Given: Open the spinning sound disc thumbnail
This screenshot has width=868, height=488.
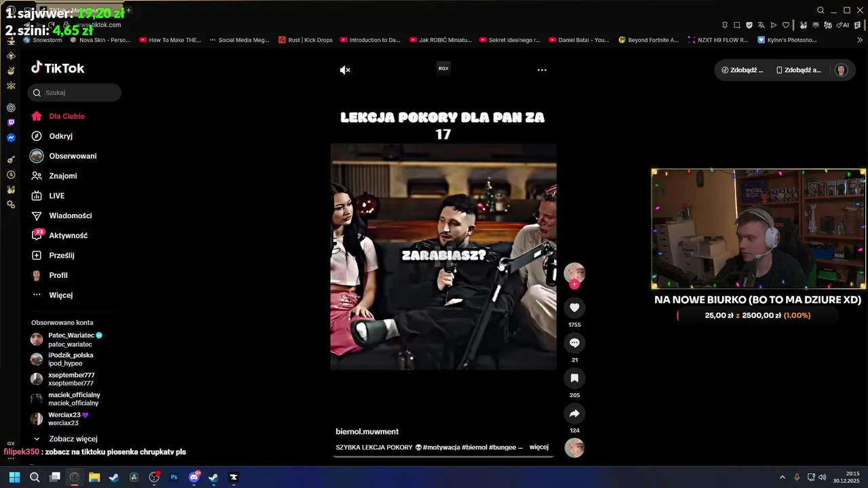Looking at the screenshot, I should coord(574,448).
